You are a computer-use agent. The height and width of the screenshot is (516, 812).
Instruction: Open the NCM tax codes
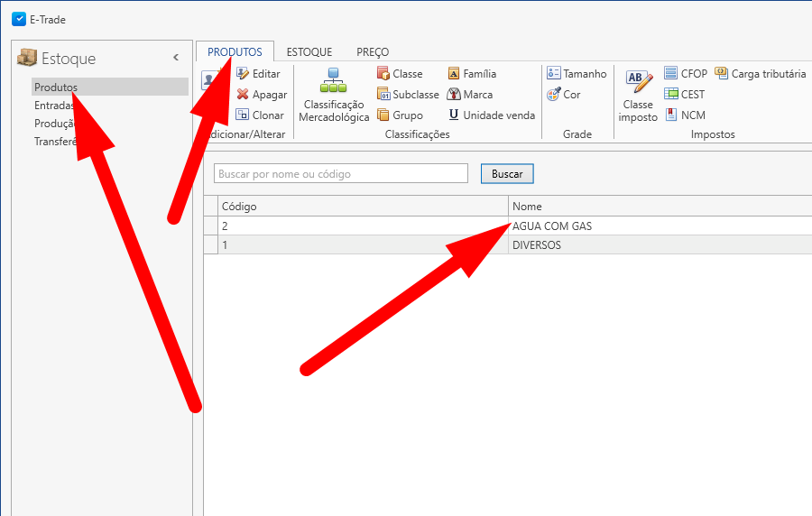click(671, 115)
